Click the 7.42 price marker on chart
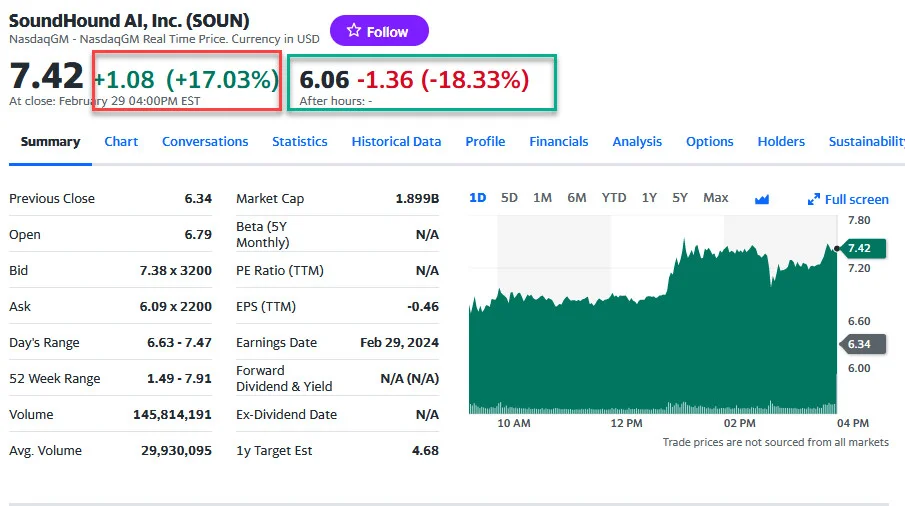Screen dimensions: 905x506 (863, 248)
